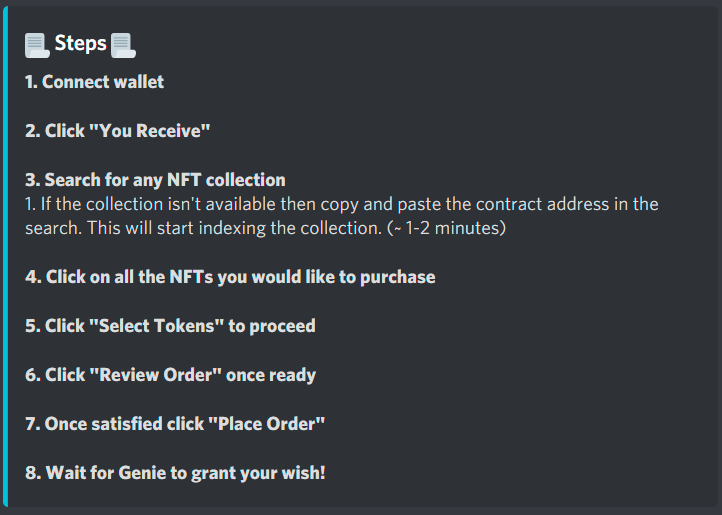This screenshot has height=515, width=722.
Task: Click the Steps heading text
Action: click(80, 43)
